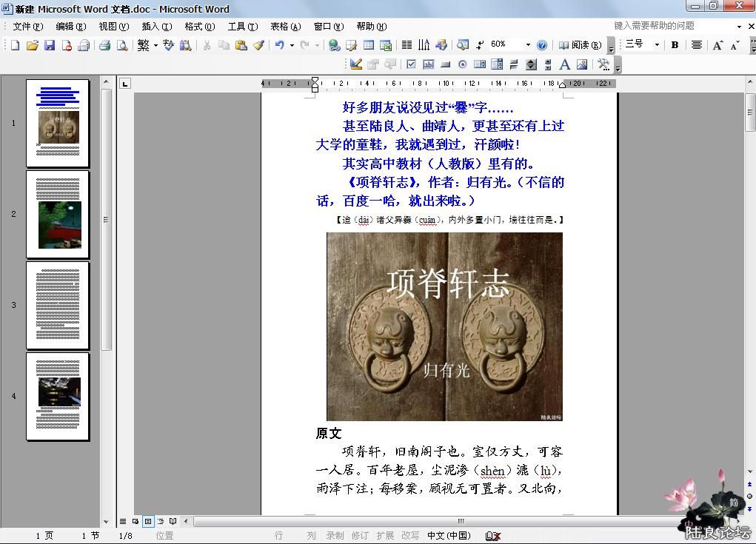Click the Insert Table icon
Viewport: 756px width, 544px height.
click(x=368, y=45)
